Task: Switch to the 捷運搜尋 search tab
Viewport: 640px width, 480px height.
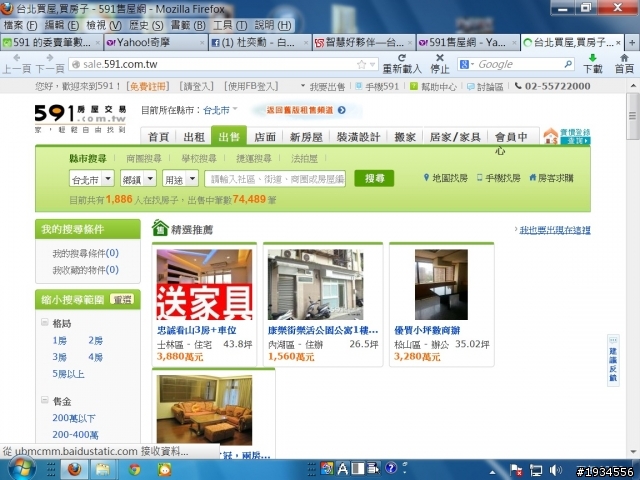Action: click(x=254, y=158)
